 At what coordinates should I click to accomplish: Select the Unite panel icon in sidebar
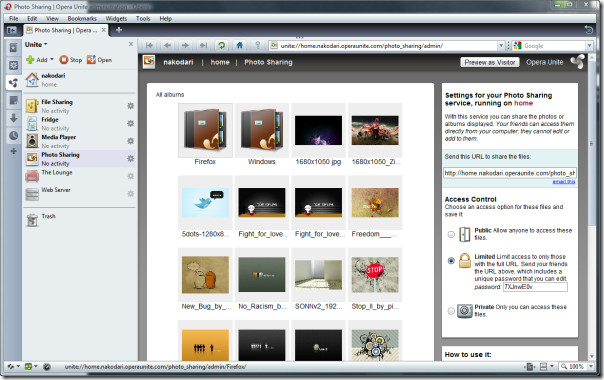[x=13, y=83]
